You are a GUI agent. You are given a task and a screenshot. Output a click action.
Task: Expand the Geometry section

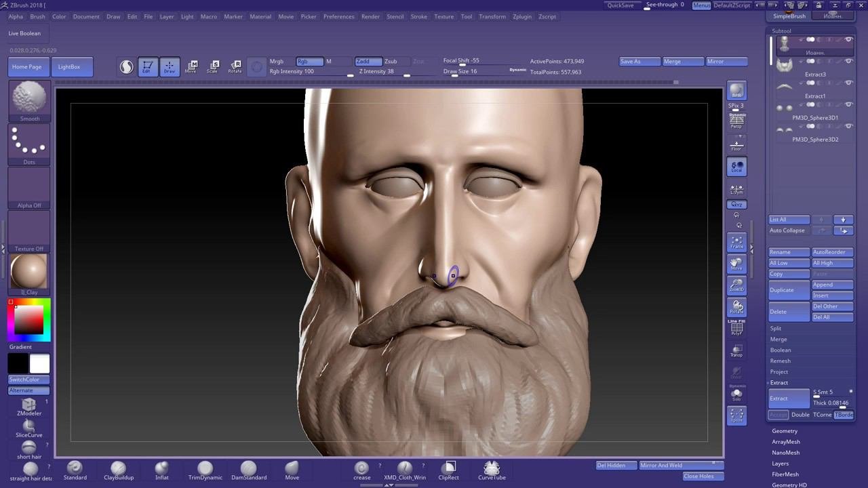pyautogui.click(x=785, y=431)
